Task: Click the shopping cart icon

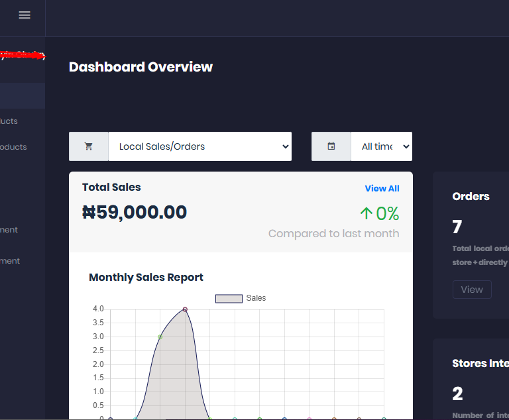Action: point(89,146)
